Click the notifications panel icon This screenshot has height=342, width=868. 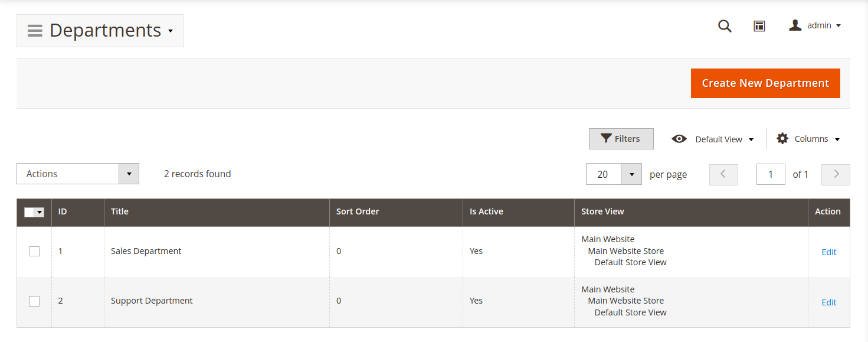759,26
